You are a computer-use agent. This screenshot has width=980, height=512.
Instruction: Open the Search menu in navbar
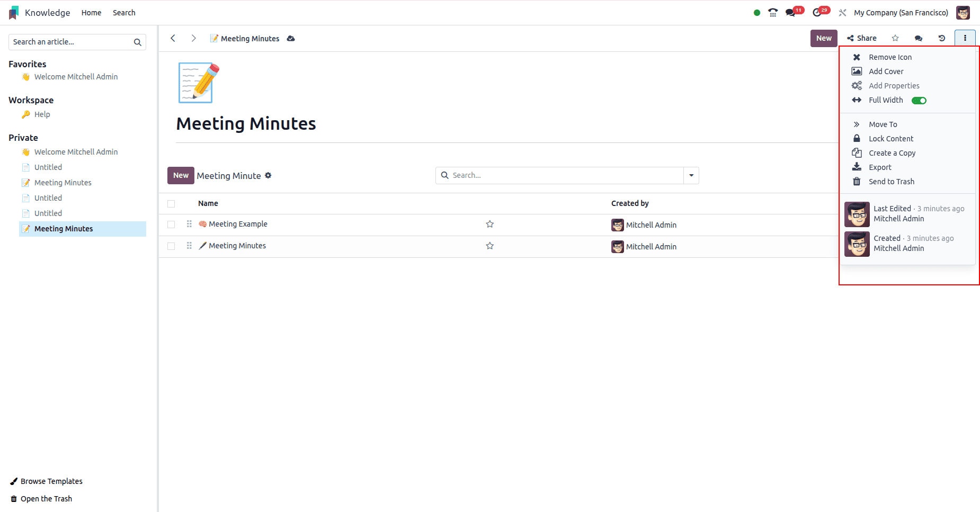124,13
